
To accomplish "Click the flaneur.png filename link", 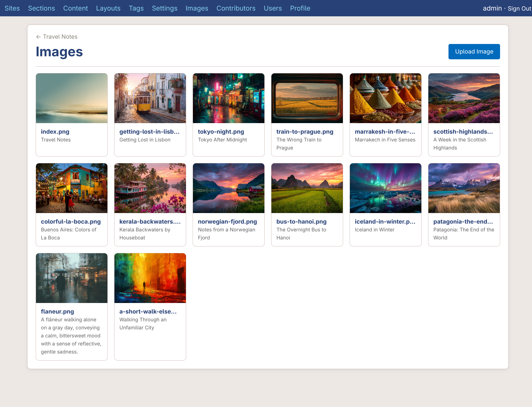I will (57, 311).
